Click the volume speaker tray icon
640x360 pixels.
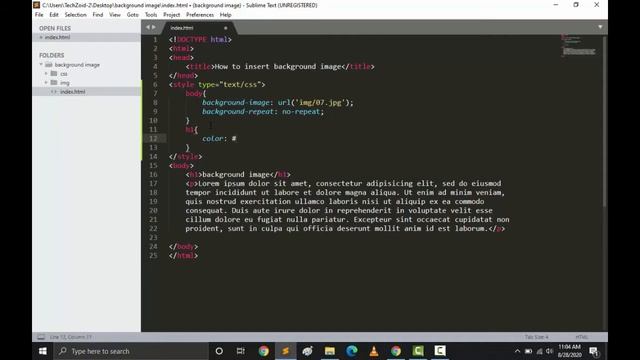549,351
